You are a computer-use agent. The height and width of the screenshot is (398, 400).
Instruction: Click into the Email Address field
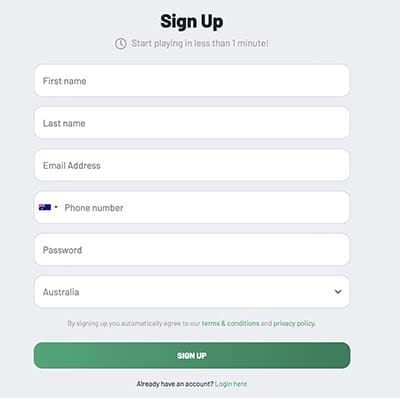[192, 165]
